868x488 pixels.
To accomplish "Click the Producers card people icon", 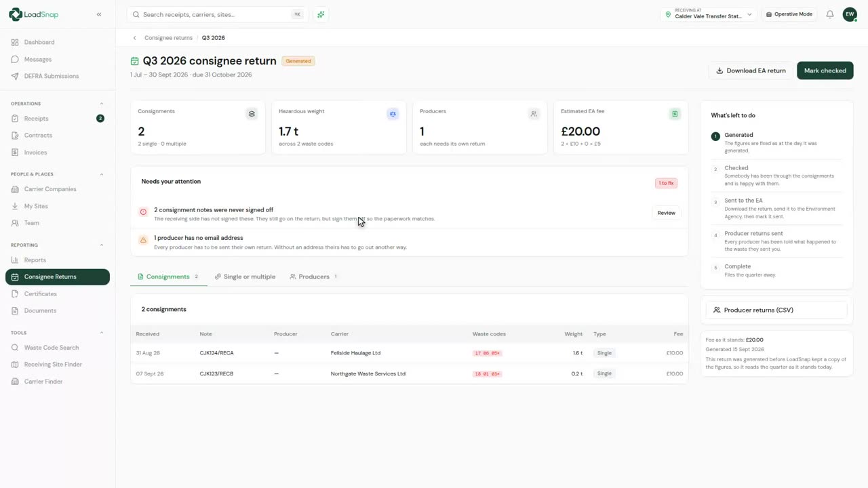I will (x=534, y=114).
